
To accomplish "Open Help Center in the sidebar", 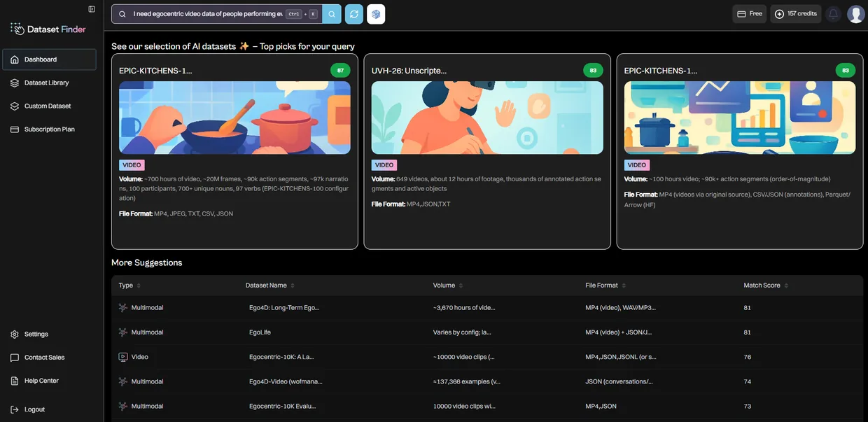I will (x=49, y=381).
